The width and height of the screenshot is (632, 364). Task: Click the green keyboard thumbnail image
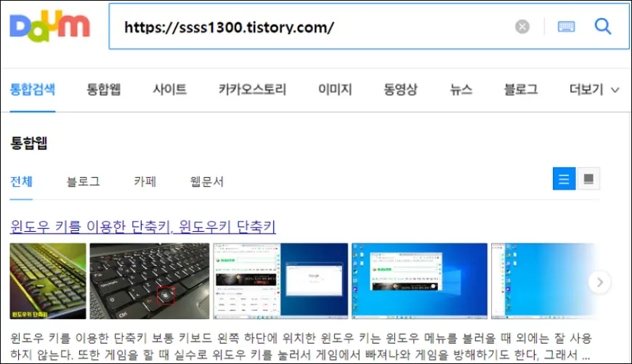point(48,281)
